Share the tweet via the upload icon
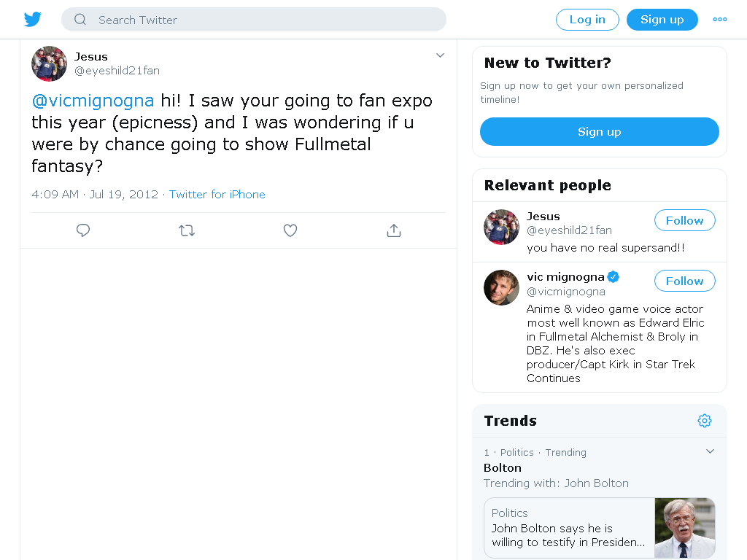The image size is (747, 560). [393, 230]
